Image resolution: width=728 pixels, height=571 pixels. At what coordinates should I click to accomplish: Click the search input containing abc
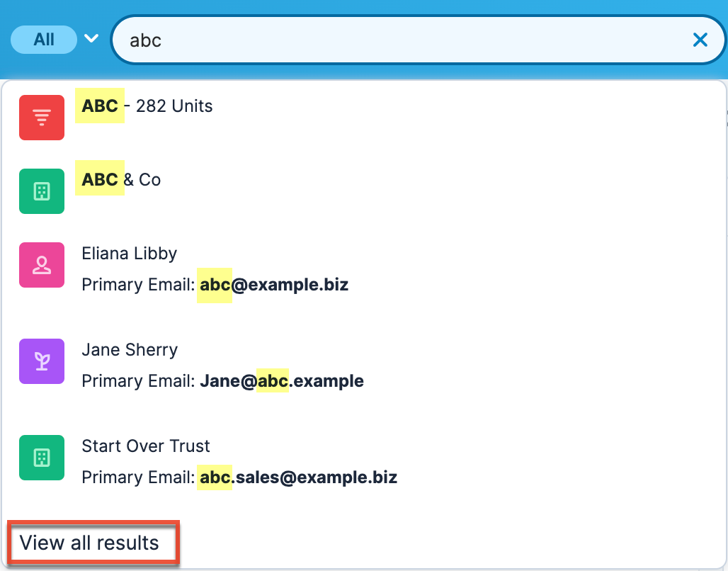pos(354,40)
